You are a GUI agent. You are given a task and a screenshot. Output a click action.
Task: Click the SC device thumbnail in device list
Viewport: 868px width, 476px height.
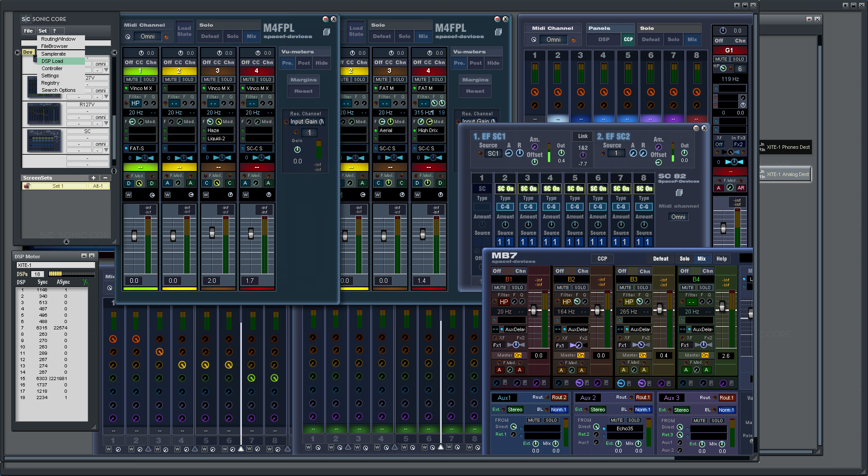tap(44, 141)
